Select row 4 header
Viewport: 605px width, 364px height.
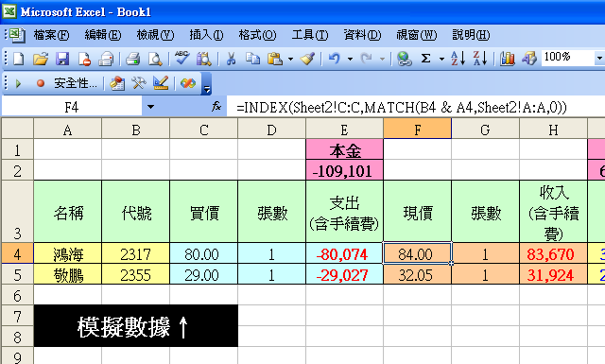click(x=17, y=253)
